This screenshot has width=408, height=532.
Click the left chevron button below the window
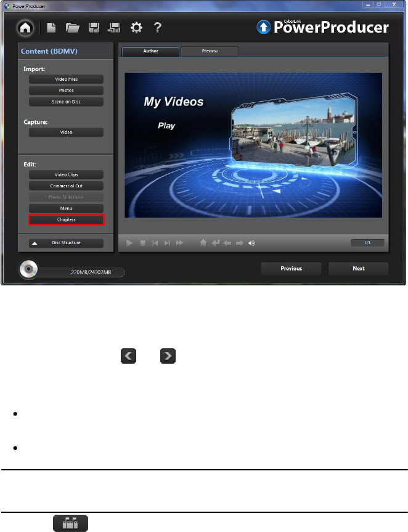[x=129, y=356]
